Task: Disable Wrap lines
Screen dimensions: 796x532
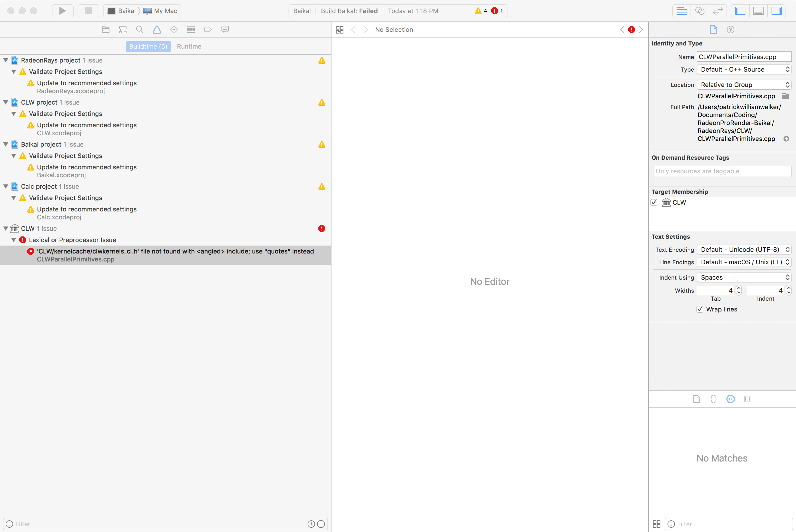Action: [x=700, y=309]
